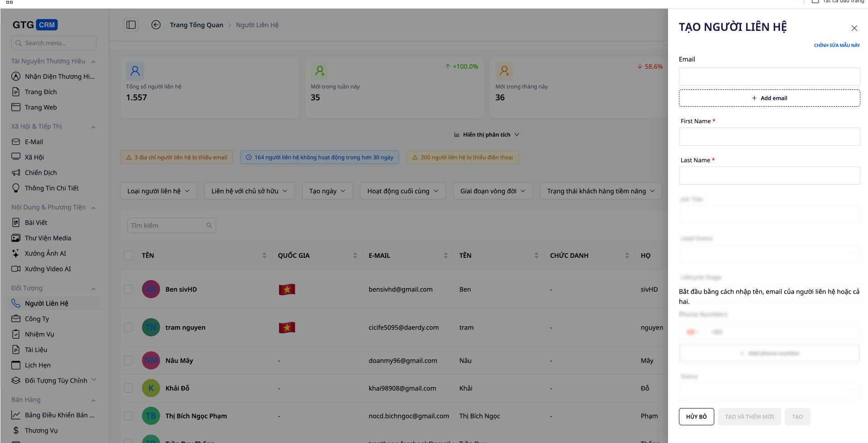Click the Vietnam flag for Ben sivHD
The height and width of the screenshot is (443, 868).
point(287,290)
